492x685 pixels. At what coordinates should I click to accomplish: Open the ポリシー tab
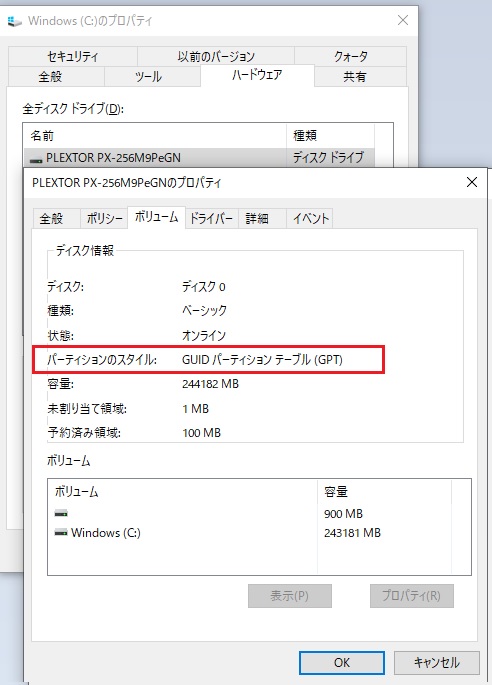point(104,218)
